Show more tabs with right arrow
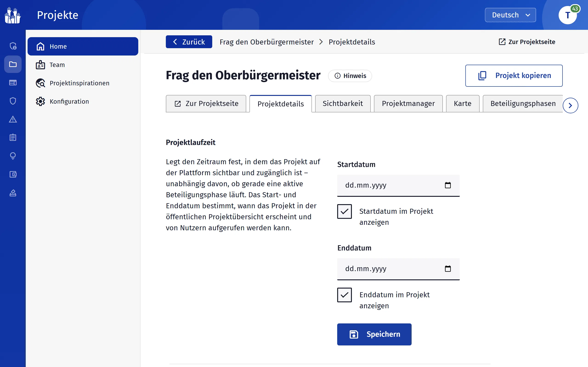 pos(570,106)
